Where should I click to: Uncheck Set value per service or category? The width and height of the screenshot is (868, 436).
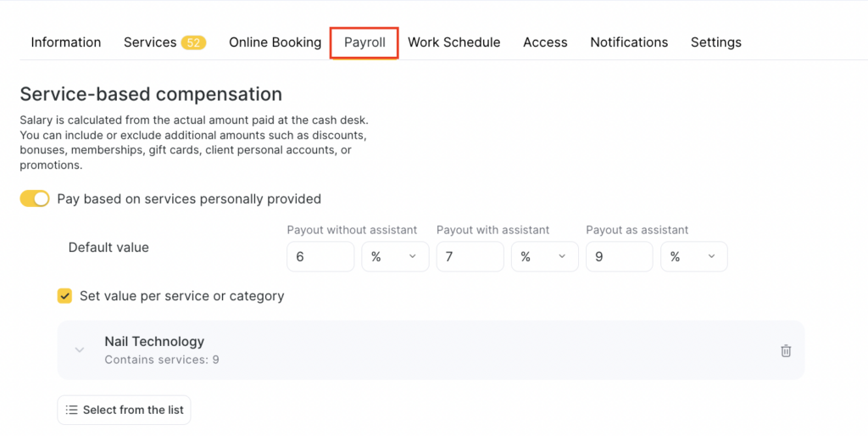(64, 296)
